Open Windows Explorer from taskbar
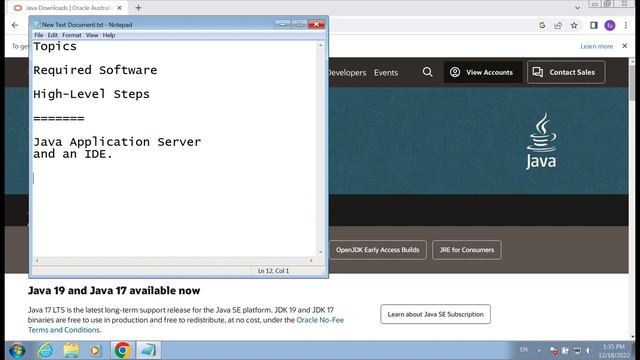The image size is (640, 360). point(71,350)
